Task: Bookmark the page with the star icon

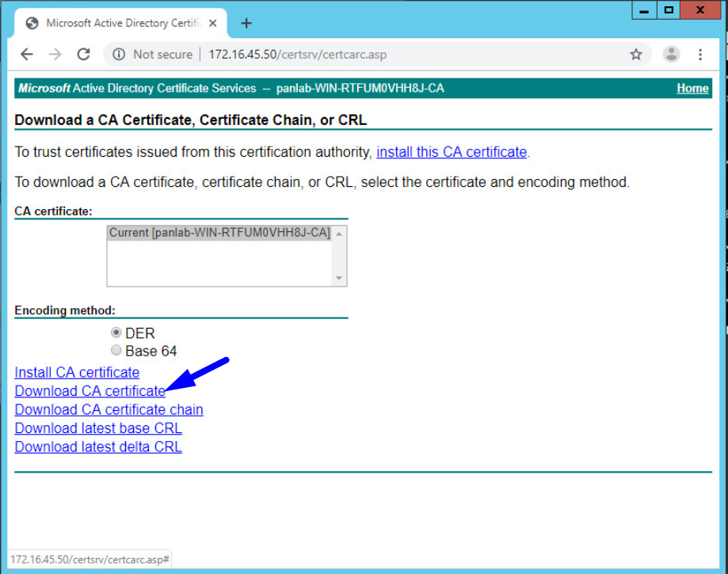Action: pyautogui.click(x=636, y=54)
